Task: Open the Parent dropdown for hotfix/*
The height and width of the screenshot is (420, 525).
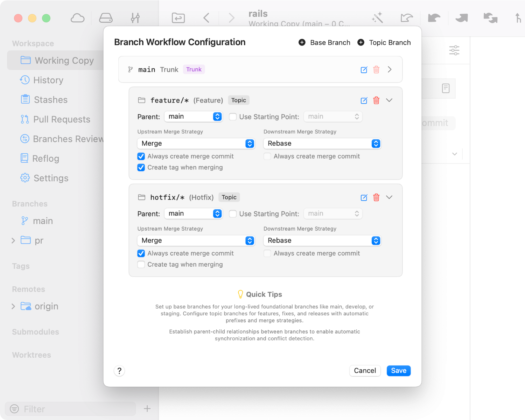Action: (194, 213)
